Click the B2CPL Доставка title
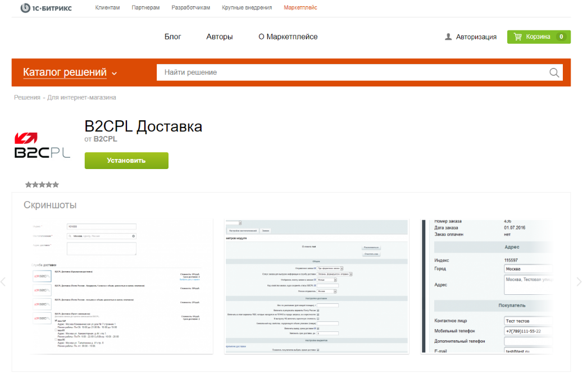Screen dimensions: 587x392 [143, 126]
